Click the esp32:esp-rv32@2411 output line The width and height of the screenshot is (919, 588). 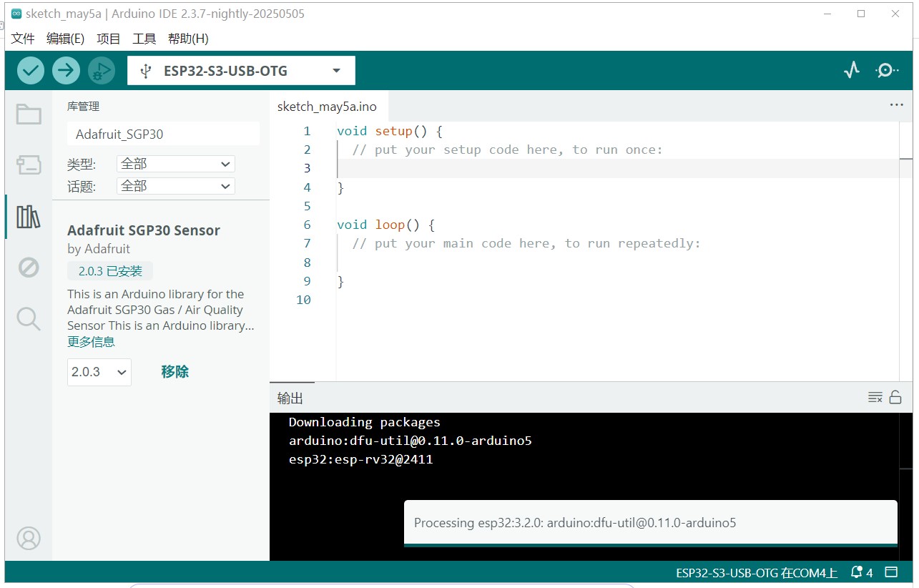click(361, 459)
